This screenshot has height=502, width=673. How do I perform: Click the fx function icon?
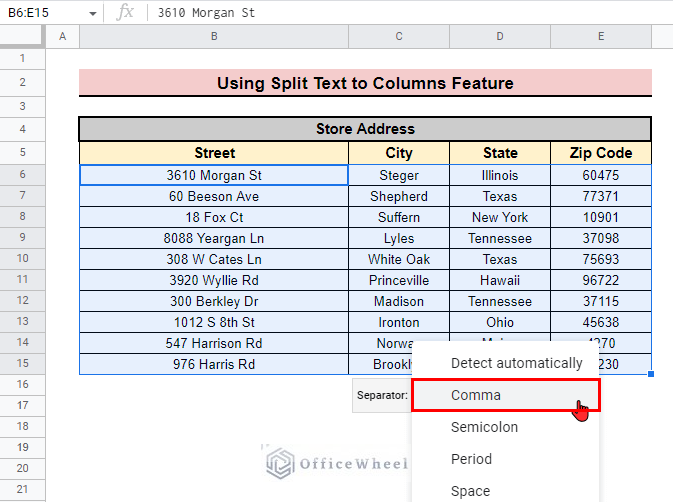[125, 12]
